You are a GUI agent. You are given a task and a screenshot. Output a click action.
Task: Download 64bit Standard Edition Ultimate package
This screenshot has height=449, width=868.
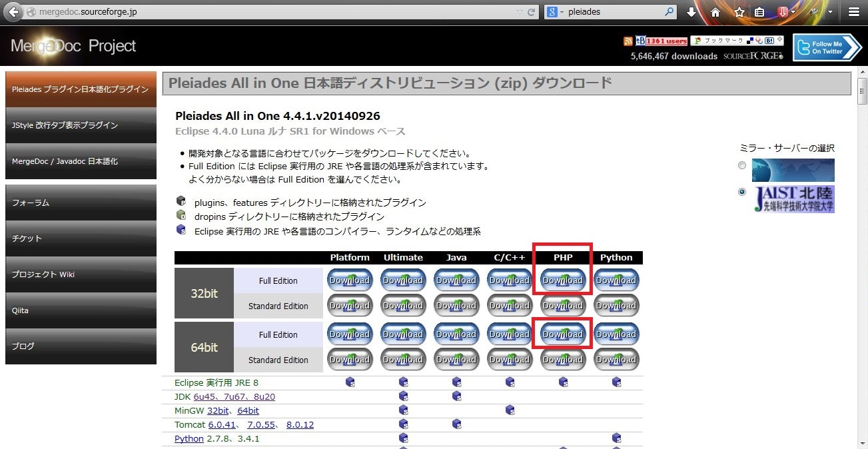pyautogui.click(x=403, y=360)
